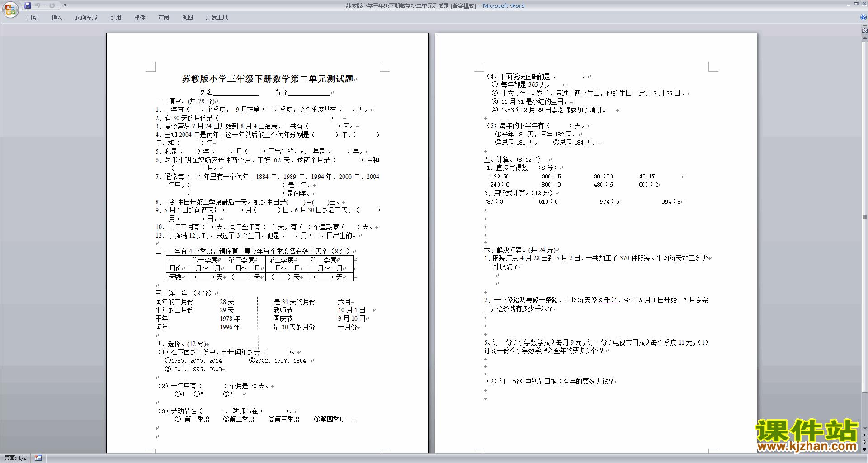Click the Redo icon in quick access toolbar
Image resolution: width=868 pixels, height=463 pixels.
click(x=52, y=5)
